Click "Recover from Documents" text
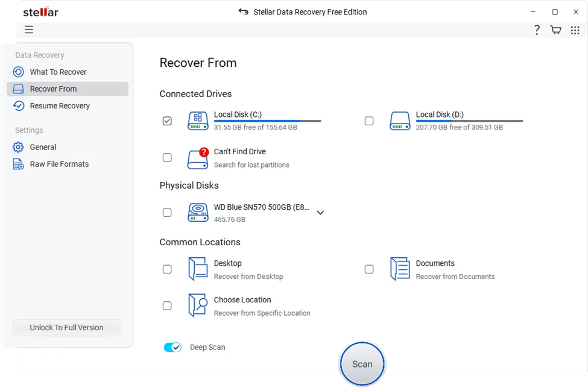Image resolution: width=588 pixels, height=388 pixels. coord(455,277)
